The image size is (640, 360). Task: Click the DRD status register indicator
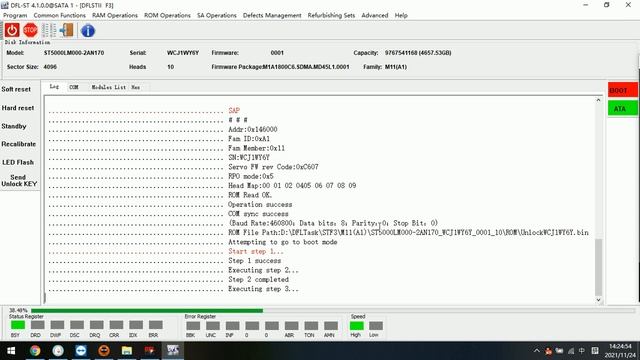38,325
